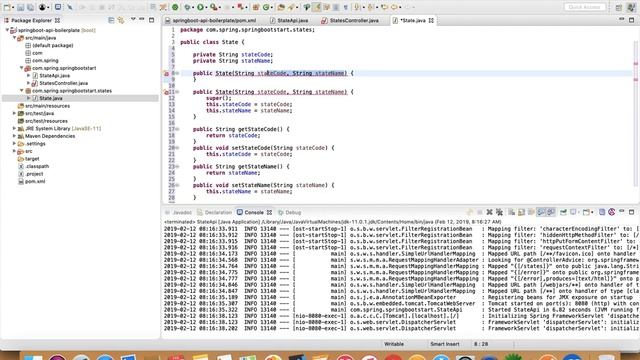Maximize the Package Explorer view

pyautogui.click(x=151, y=20)
